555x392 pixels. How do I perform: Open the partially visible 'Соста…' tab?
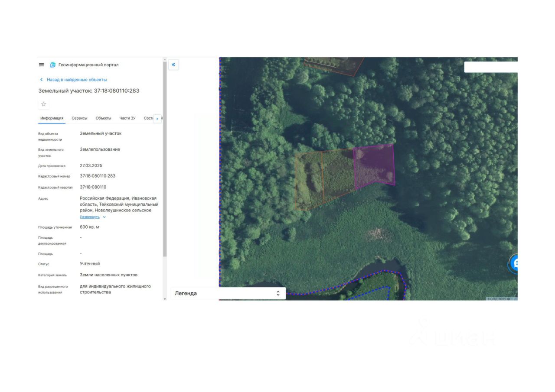[x=149, y=118]
